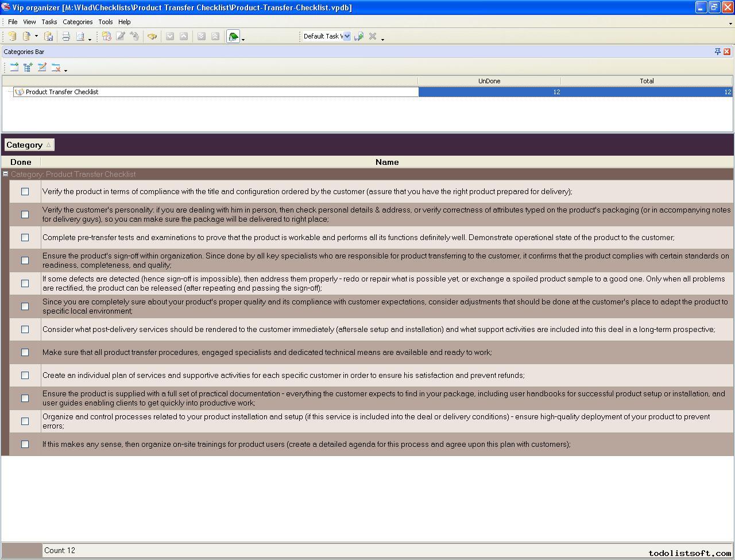This screenshot has width=735, height=560.
Task: Pin the Categories Bar panel
Action: [717, 52]
